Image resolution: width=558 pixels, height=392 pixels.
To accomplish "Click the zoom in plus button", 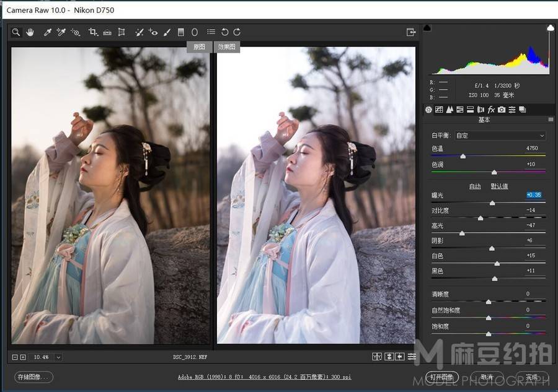I will click(x=23, y=357).
